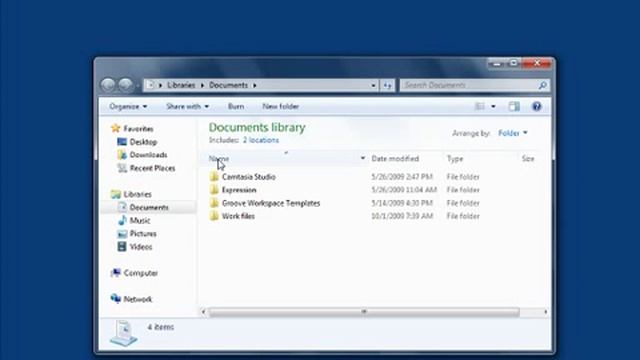Click the Desktop icon in sidebar
This screenshot has width=640, height=360.
coord(122,142)
